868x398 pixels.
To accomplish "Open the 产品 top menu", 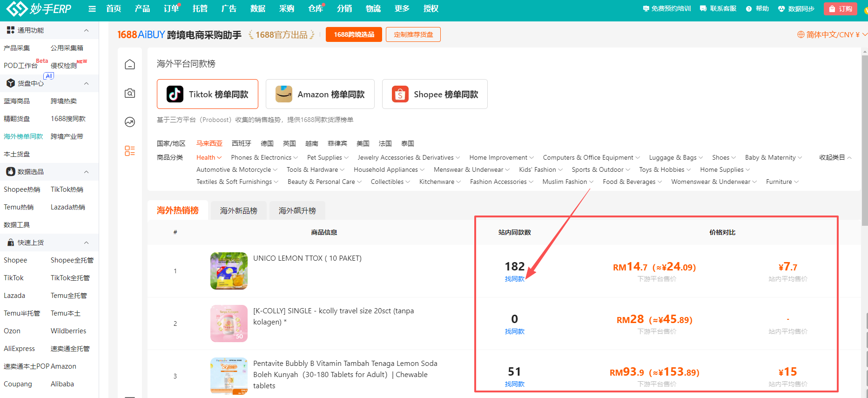I will pyautogui.click(x=142, y=8).
